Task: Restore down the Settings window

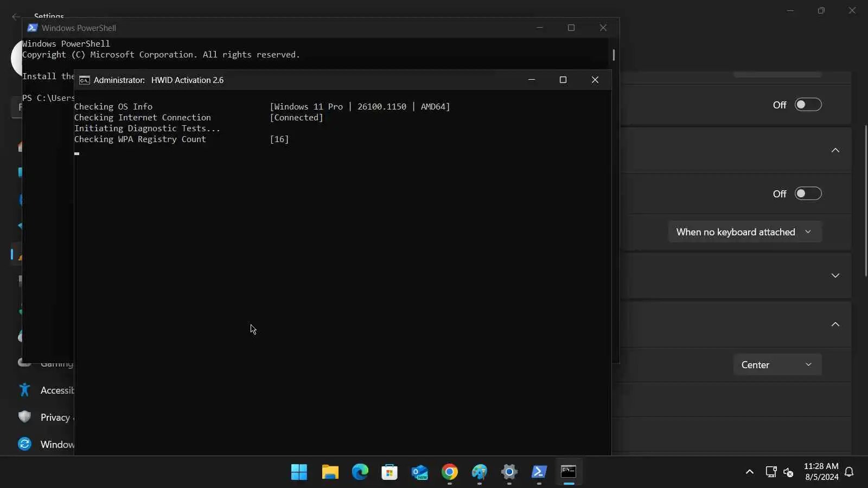Action: tap(821, 10)
